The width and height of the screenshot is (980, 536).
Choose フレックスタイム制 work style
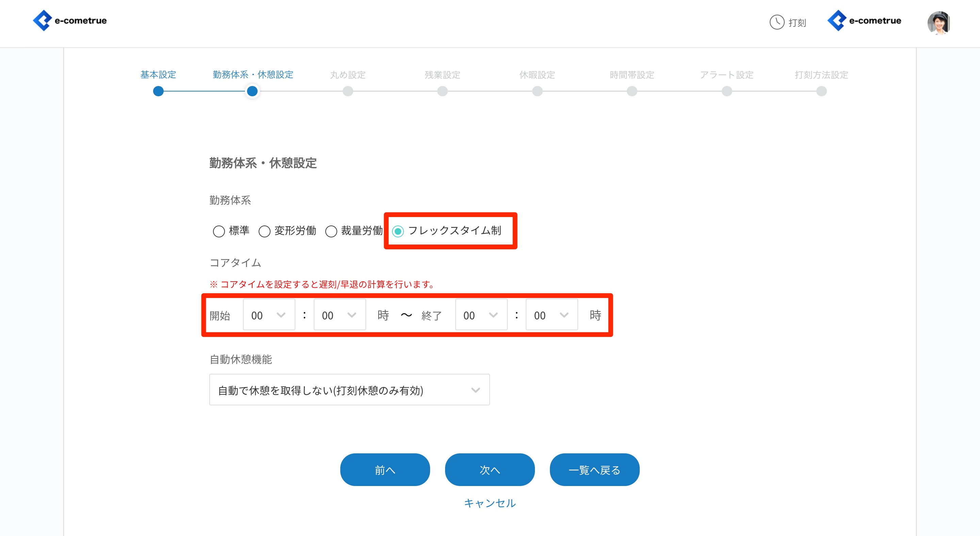(x=398, y=231)
